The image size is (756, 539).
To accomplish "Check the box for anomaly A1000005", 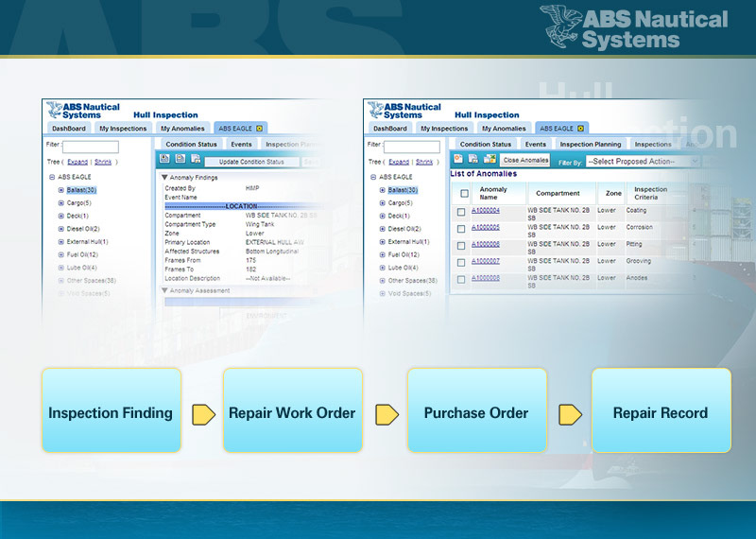I will [x=461, y=229].
